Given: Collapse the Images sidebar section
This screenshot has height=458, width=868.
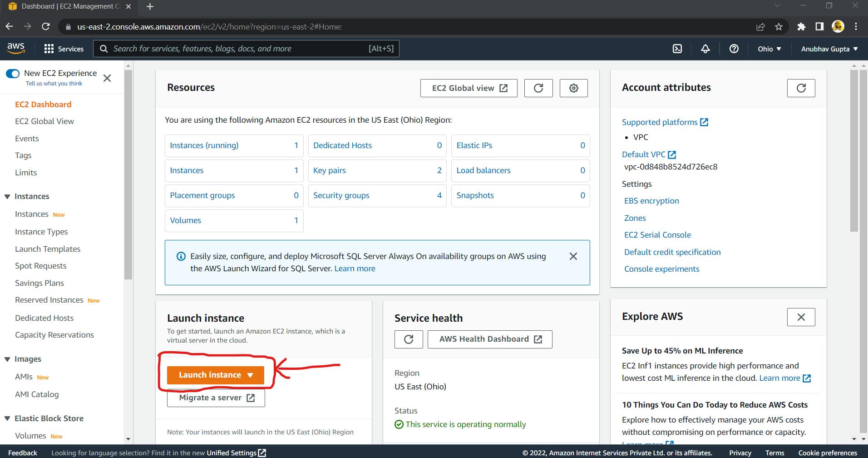Looking at the screenshot, I should click(x=7, y=359).
